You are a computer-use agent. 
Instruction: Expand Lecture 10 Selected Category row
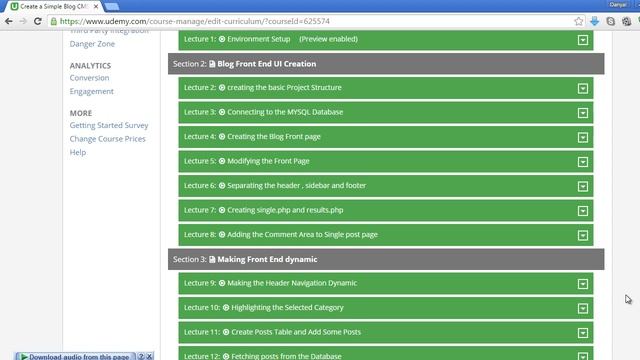point(583,309)
